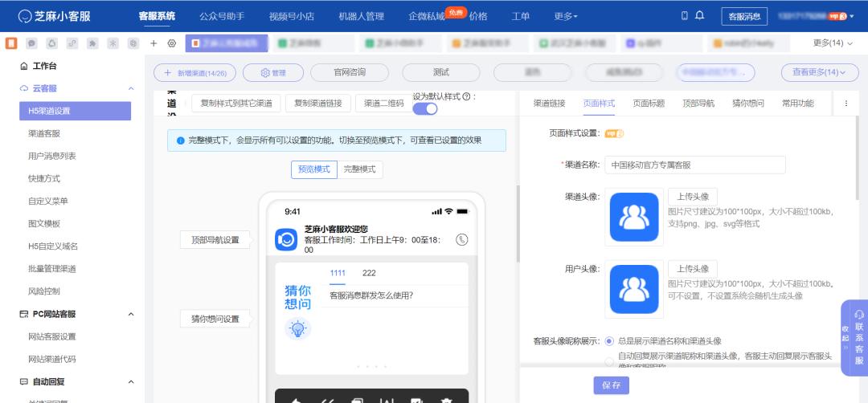The height and width of the screenshot is (403, 868).
Task: Open 查看更多(14) dropdown
Action: (818, 72)
